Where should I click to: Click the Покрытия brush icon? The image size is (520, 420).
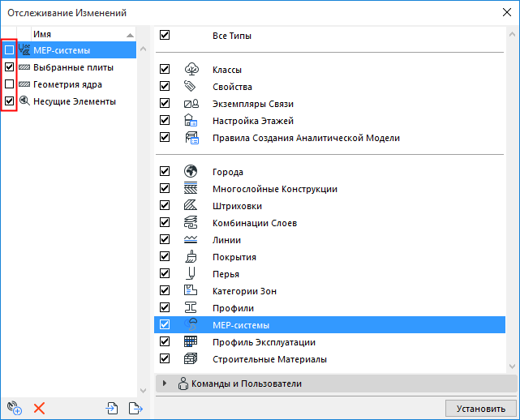click(191, 256)
